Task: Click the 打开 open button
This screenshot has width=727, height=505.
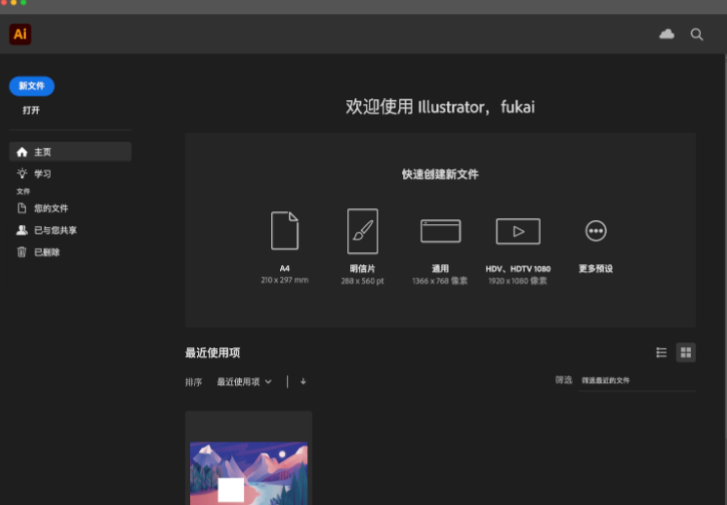Action: click(31, 110)
